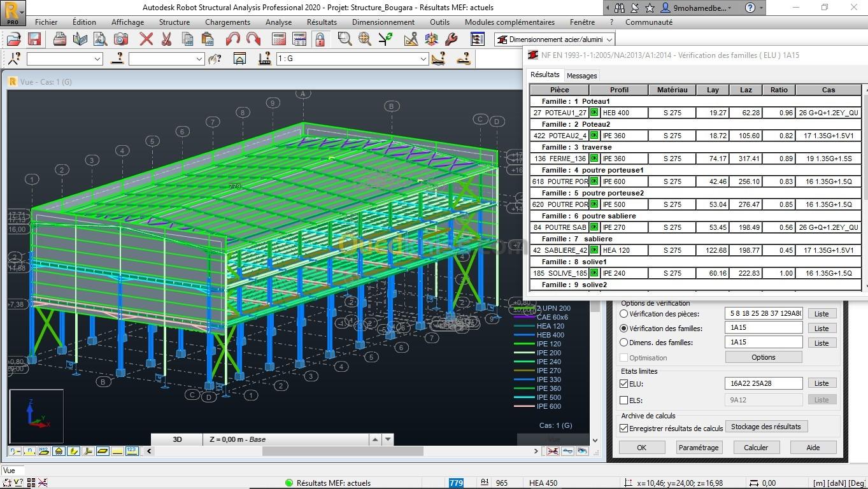Click the wrench Preferences icon
Viewport: 868px width, 489px height.
tap(452, 39)
